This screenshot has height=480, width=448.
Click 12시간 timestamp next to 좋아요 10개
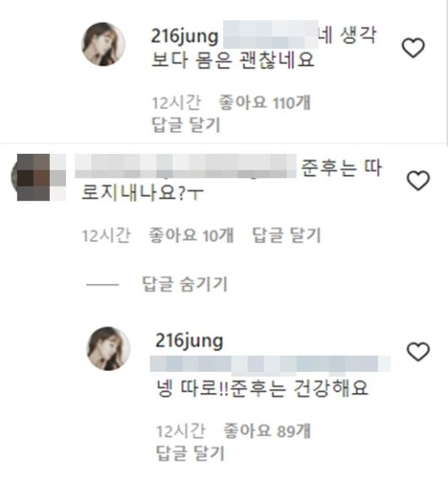click(x=107, y=236)
